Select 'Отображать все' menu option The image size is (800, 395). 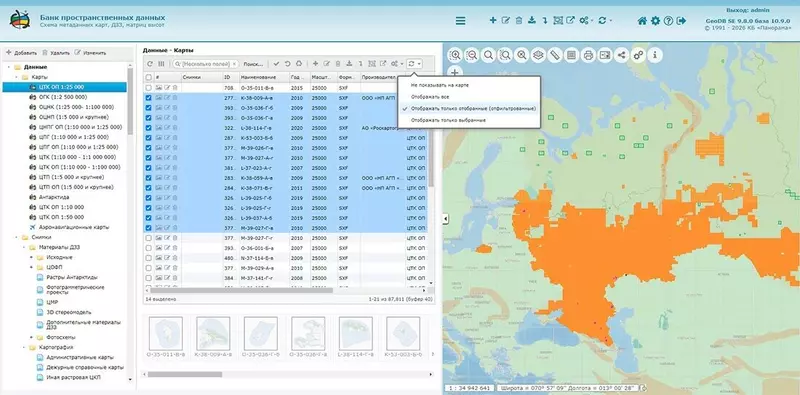[468, 96]
